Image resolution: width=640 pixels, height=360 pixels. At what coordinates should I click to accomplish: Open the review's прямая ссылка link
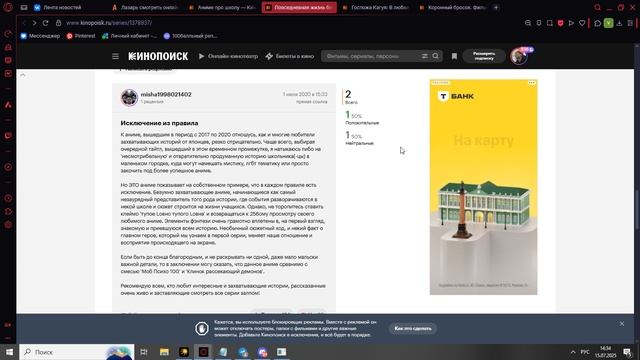pyautogui.click(x=312, y=102)
